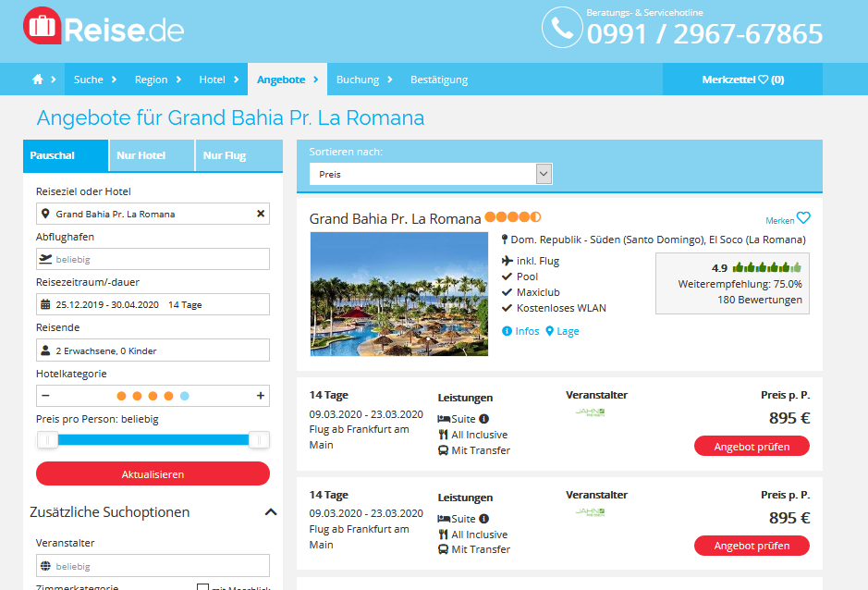This screenshot has width=868, height=590.
Task: Click the info icon beside Infos
Action: 507,331
